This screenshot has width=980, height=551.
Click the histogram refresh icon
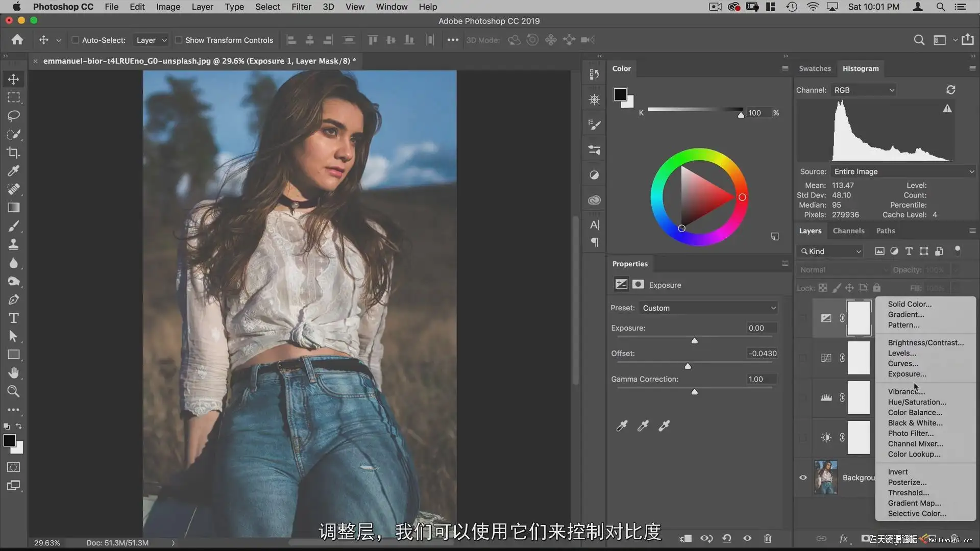950,90
